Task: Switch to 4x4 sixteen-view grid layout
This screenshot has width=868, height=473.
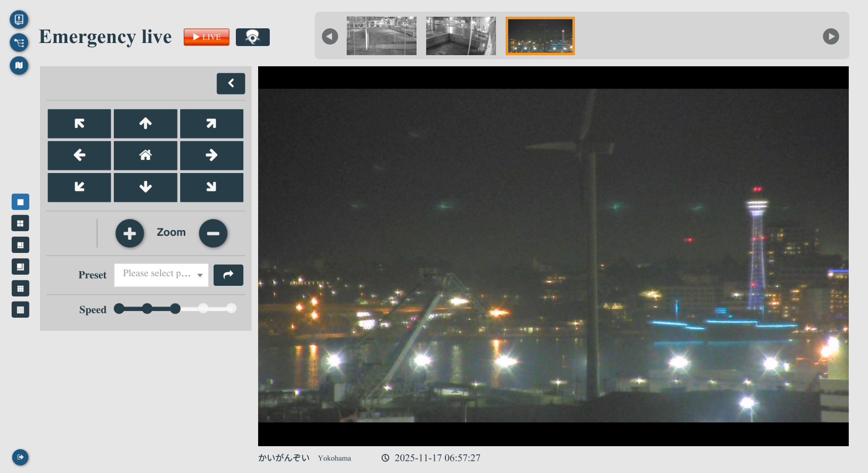Action: [20, 310]
